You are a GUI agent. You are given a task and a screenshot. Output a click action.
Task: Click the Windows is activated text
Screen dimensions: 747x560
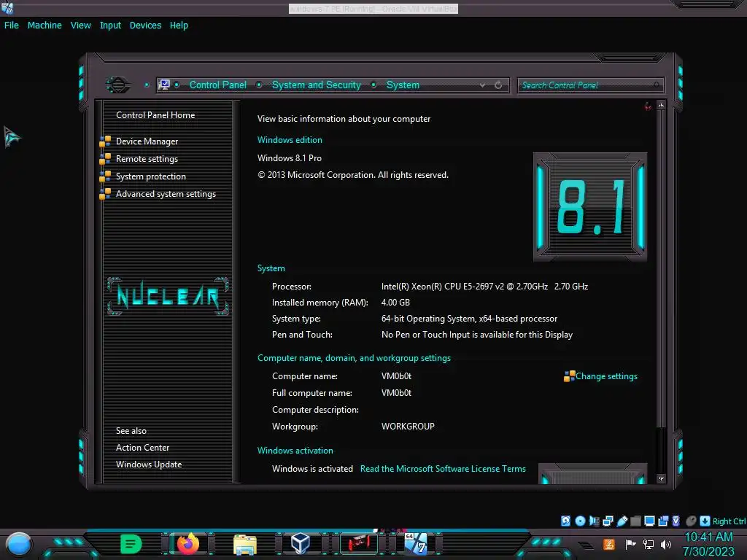(x=312, y=469)
